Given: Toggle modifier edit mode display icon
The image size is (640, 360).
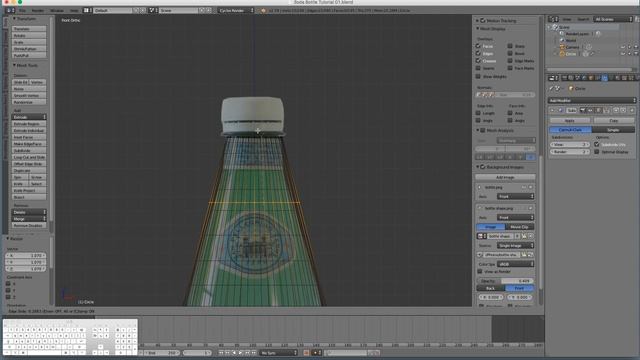Looking at the screenshot, I should coord(598,110).
